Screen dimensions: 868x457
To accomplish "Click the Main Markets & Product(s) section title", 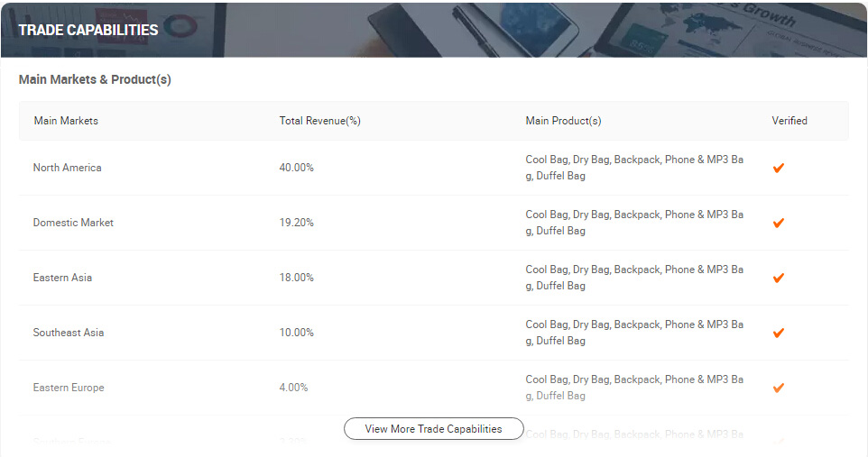I will coord(95,79).
